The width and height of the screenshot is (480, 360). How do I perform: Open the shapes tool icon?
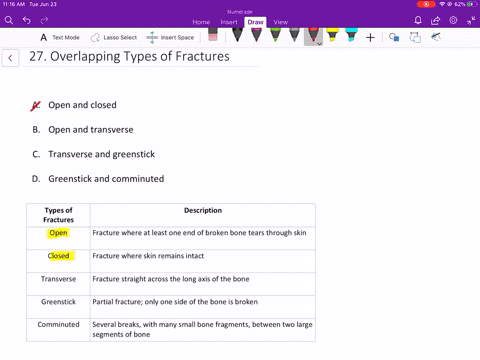click(x=394, y=37)
